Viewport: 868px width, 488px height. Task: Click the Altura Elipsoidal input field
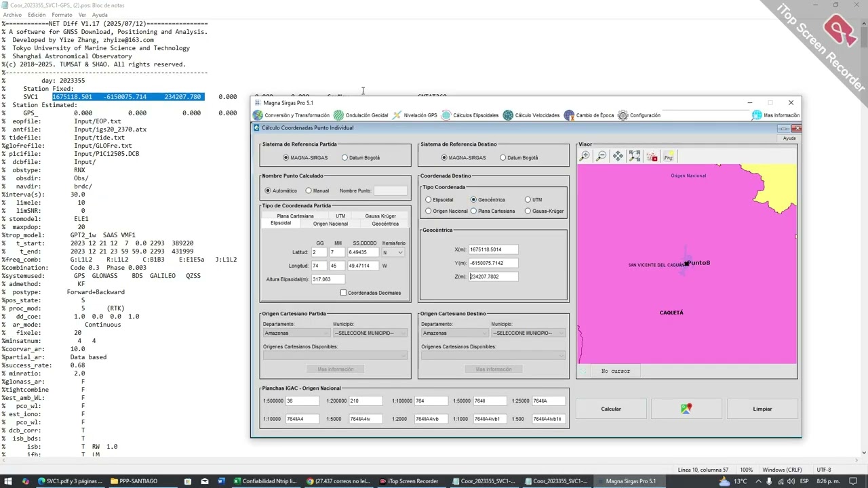coord(328,279)
